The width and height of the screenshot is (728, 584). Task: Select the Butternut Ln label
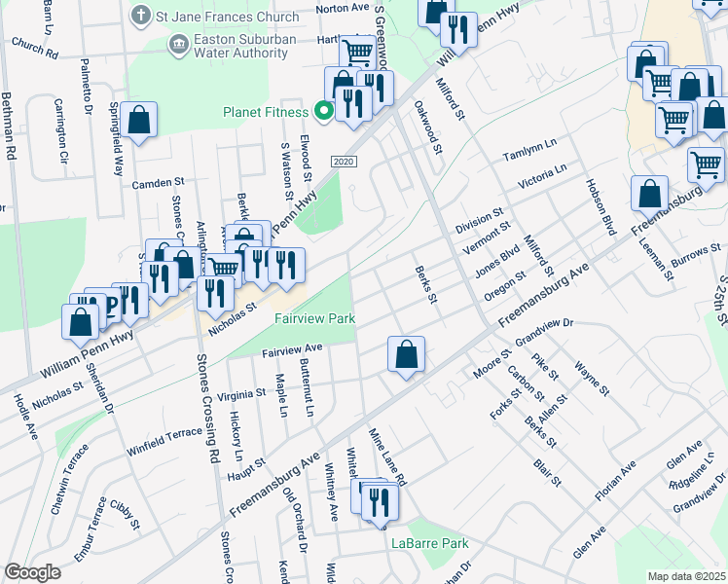(x=307, y=387)
